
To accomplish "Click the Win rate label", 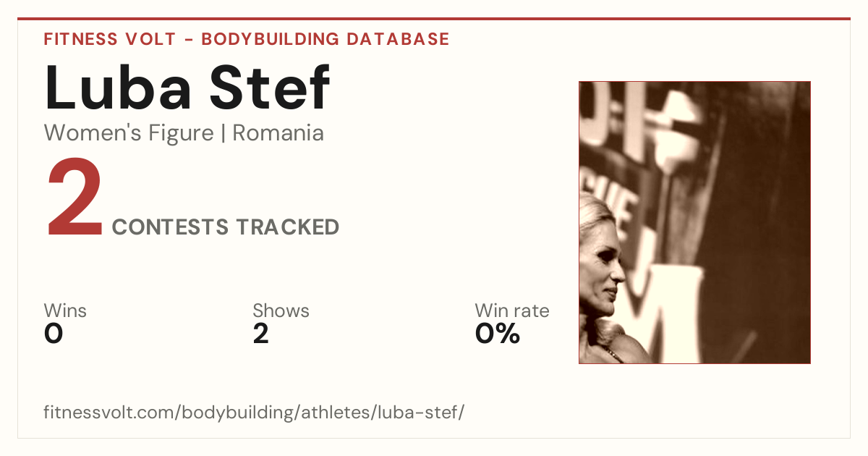I will [512, 311].
